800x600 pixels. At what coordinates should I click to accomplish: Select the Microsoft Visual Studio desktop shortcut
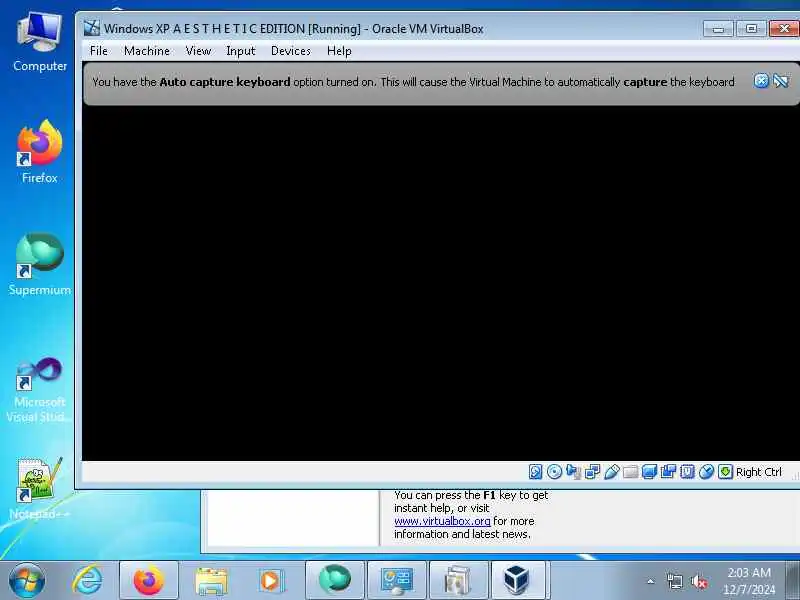click(x=38, y=390)
